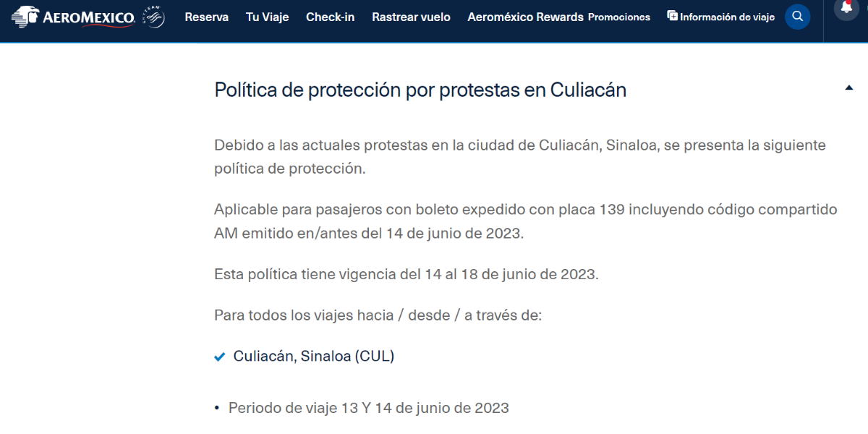Click the policy heading about Culiacán protests
868x434 pixels.
click(420, 90)
